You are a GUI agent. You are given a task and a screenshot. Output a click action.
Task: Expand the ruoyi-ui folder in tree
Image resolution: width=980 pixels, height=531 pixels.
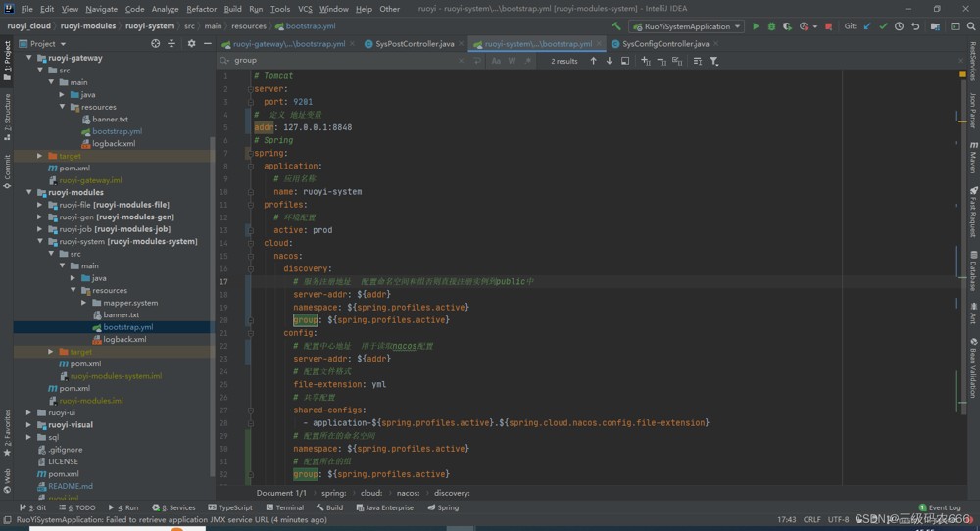click(x=28, y=412)
